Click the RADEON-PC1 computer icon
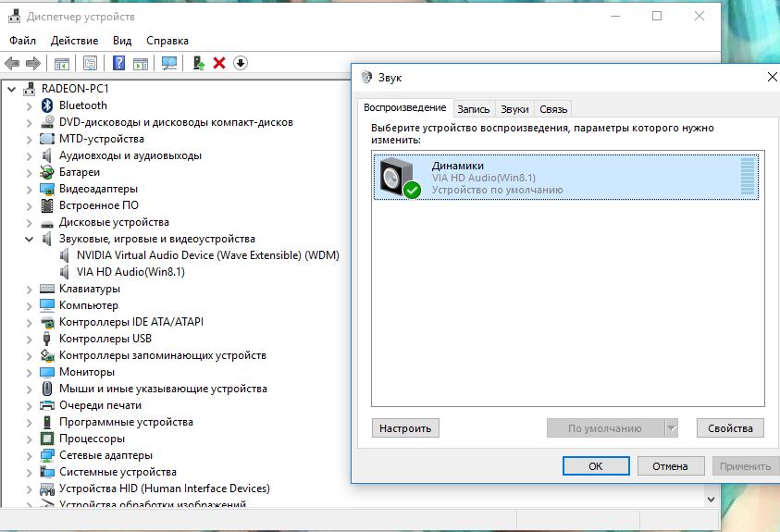 coord(30,89)
